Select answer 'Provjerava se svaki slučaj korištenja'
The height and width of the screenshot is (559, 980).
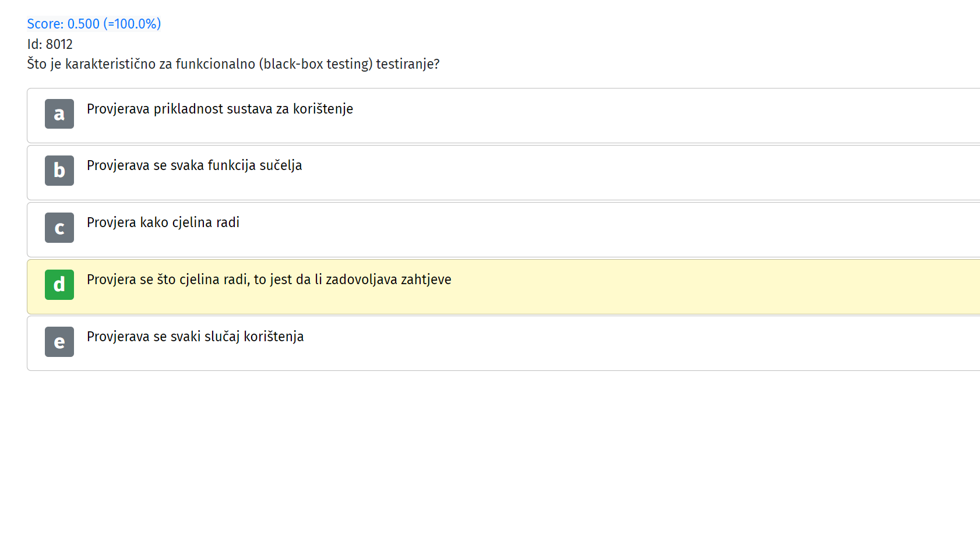(x=503, y=344)
